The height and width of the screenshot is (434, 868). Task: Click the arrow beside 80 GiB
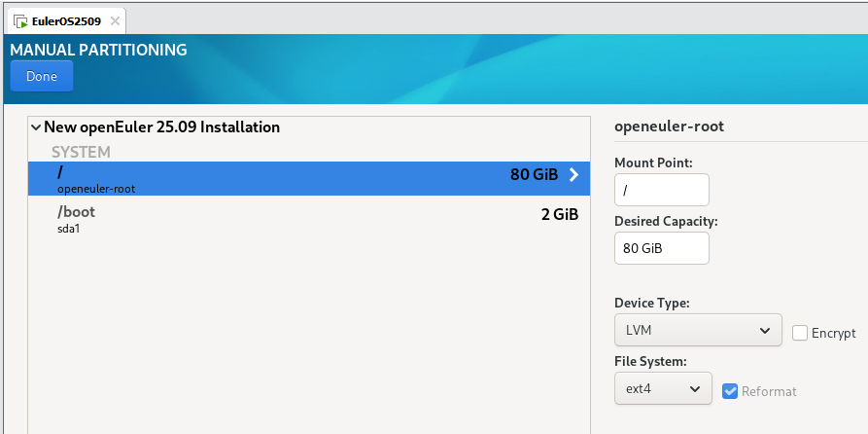(x=574, y=175)
